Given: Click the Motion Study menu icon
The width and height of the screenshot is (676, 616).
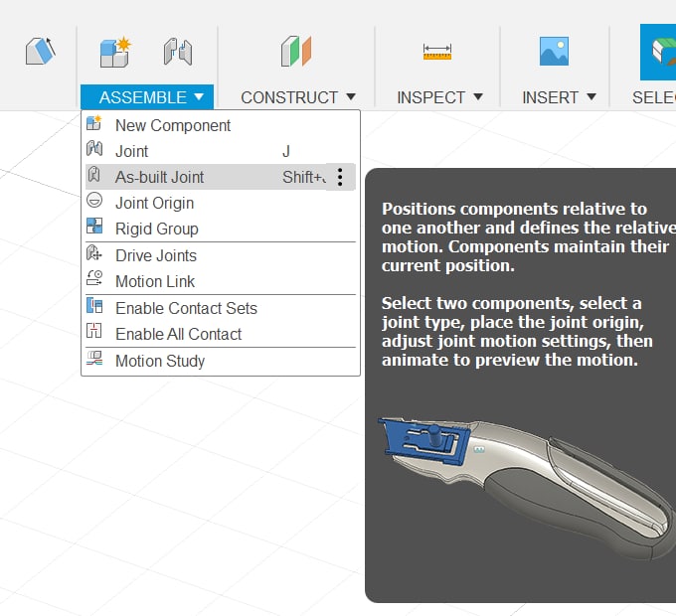Looking at the screenshot, I should pos(94,358).
